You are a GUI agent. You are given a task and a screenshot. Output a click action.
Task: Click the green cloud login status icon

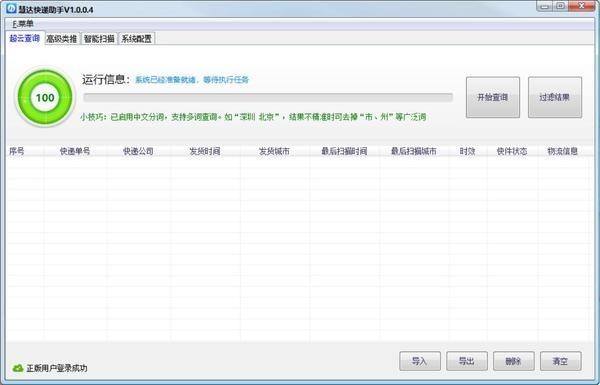coord(18,368)
